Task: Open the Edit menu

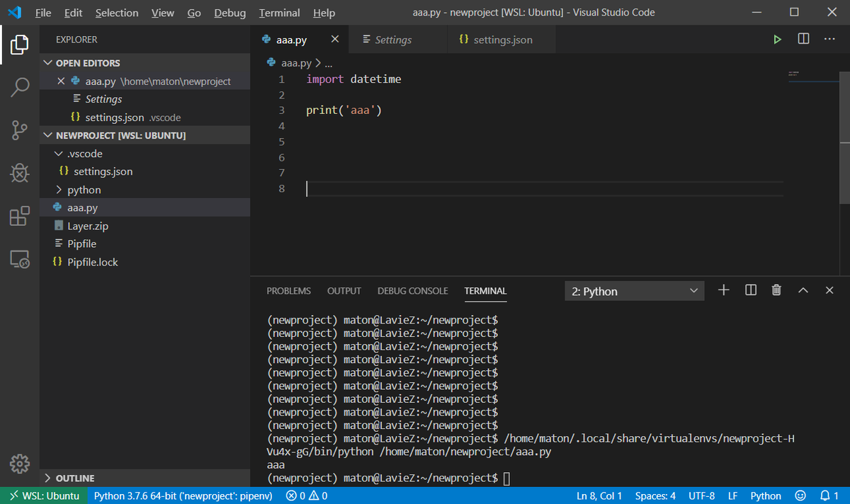Action: pos(73,13)
